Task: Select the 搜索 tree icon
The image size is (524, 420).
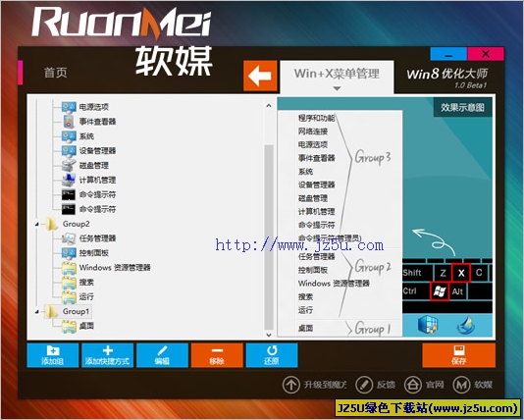Action: (x=69, y=283)
